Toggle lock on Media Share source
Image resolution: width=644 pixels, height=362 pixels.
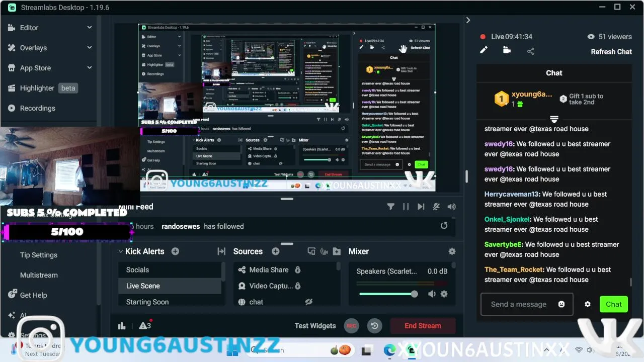click(297, 270)
